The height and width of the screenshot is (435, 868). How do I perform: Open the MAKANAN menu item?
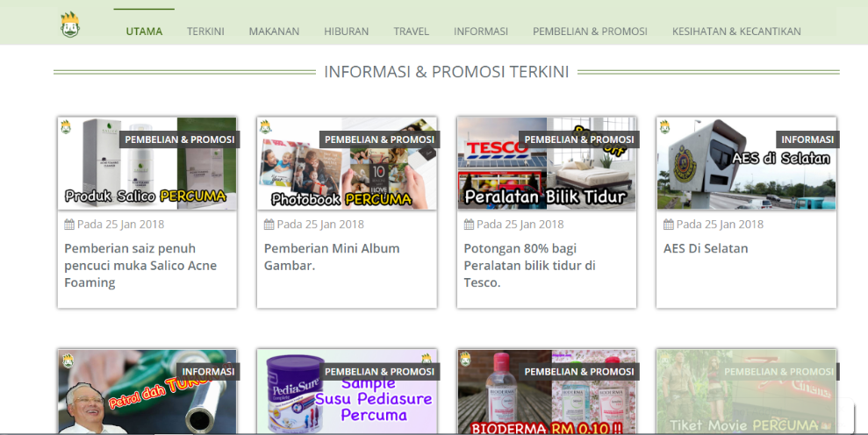tap(274, 32)
